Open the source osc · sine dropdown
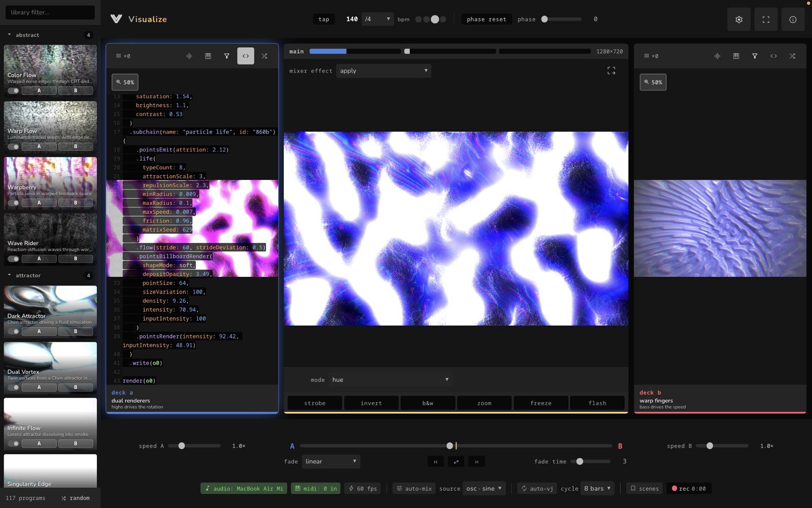The height and width of the screenshot is (508, 812). point(484,488)
